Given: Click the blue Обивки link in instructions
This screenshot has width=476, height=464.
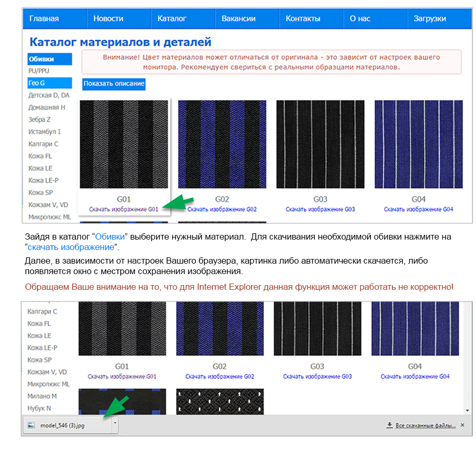Looking at the screenshot, I should (110, 237).
